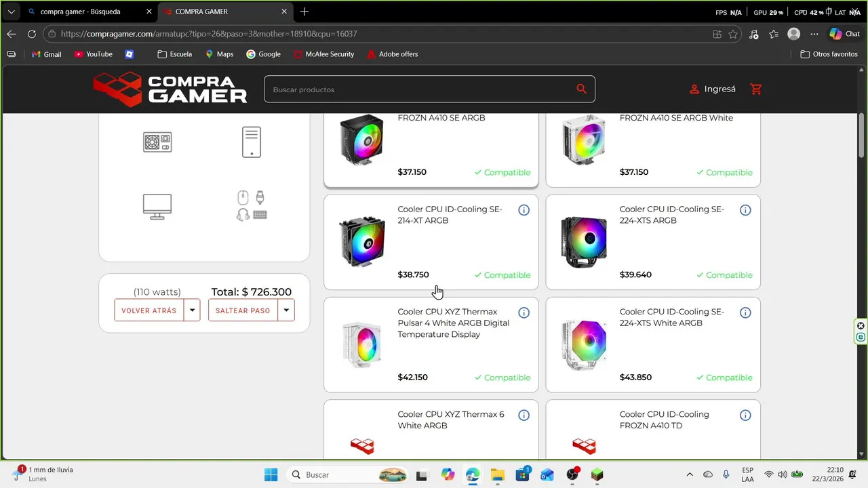Screen dimensions: 868x488
Task: Open the Adobe offers bookmark
Action: point(392,54)
